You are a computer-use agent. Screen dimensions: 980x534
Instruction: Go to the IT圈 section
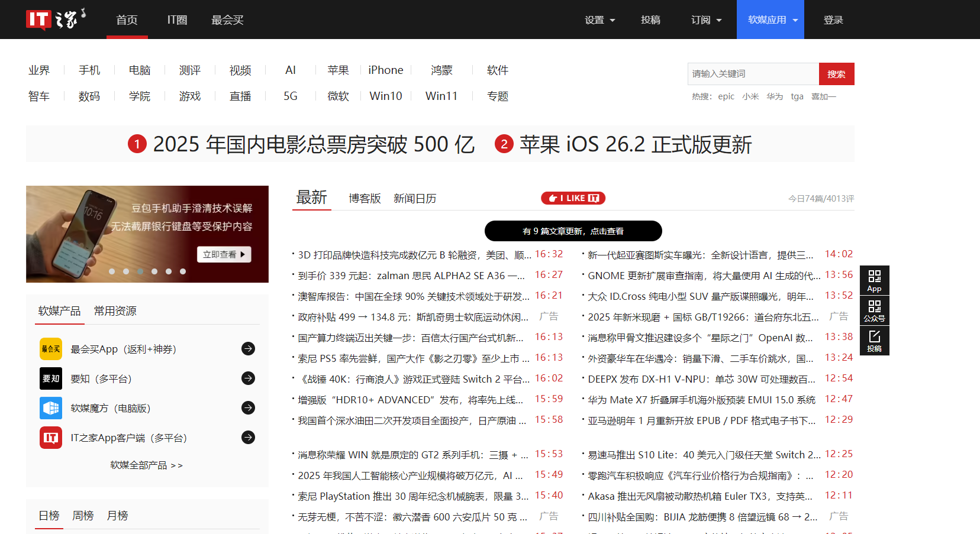click(x=176, y=20)
